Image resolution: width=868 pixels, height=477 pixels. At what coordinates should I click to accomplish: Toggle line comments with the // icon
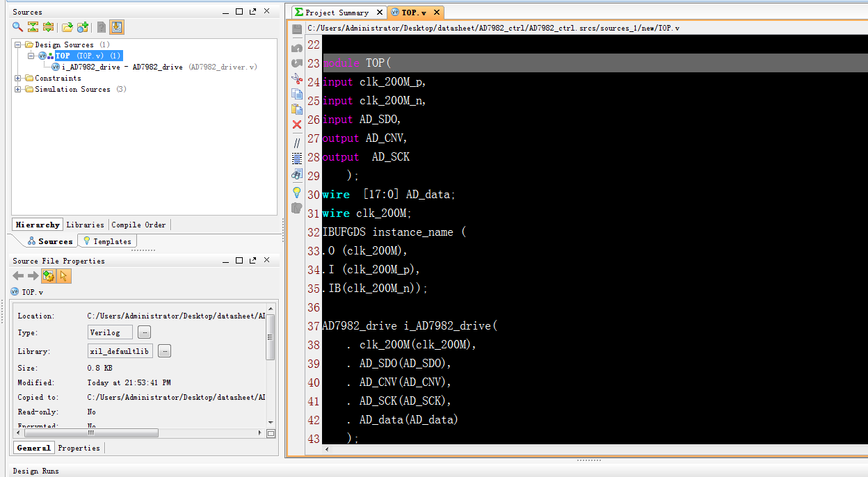(x=297, y=142)
